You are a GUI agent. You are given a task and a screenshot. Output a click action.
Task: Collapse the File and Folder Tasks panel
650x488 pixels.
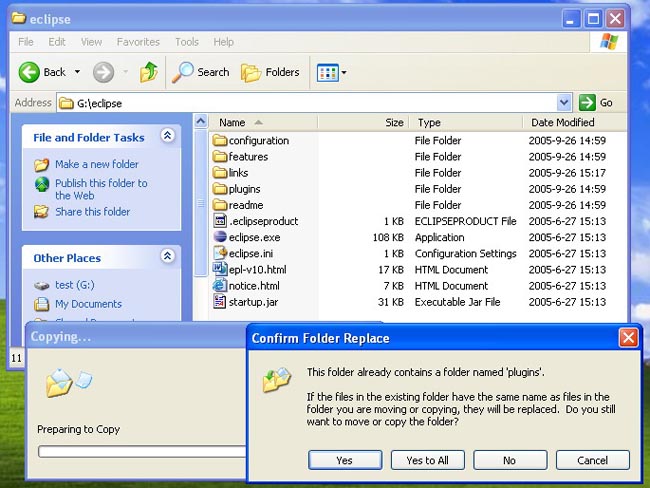[x=168, y=137]
